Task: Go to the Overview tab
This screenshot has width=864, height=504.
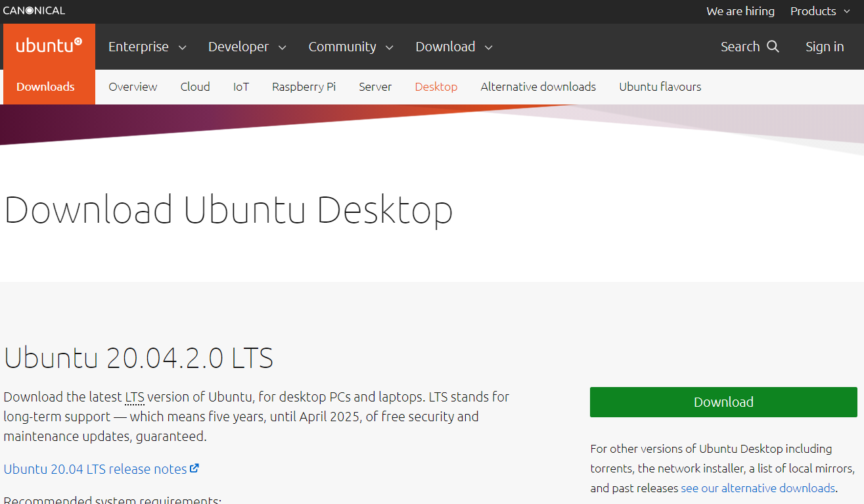Action: coord(133,87)
